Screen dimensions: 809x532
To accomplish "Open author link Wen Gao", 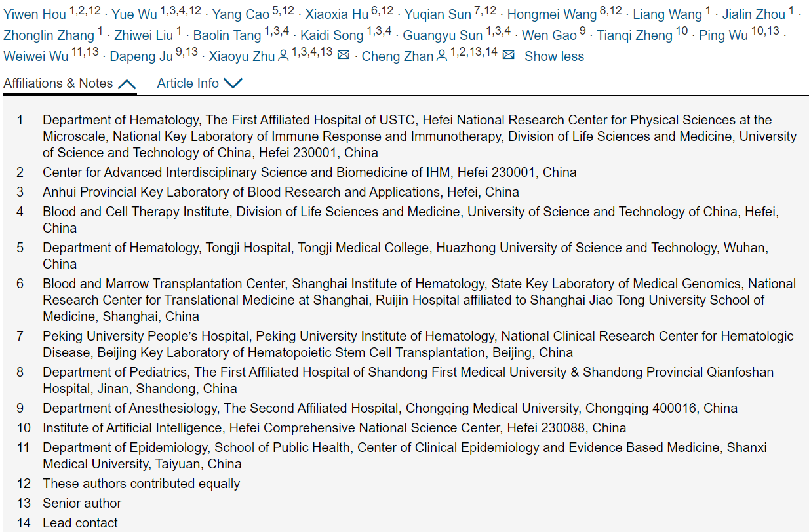I will (549, 35).
